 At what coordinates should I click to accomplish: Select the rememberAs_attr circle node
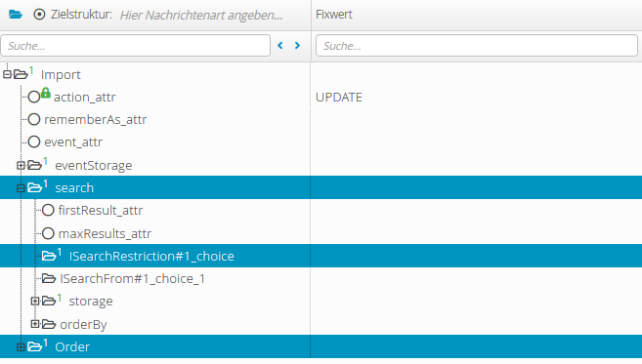pyautogui.click(x=34, y=119)
